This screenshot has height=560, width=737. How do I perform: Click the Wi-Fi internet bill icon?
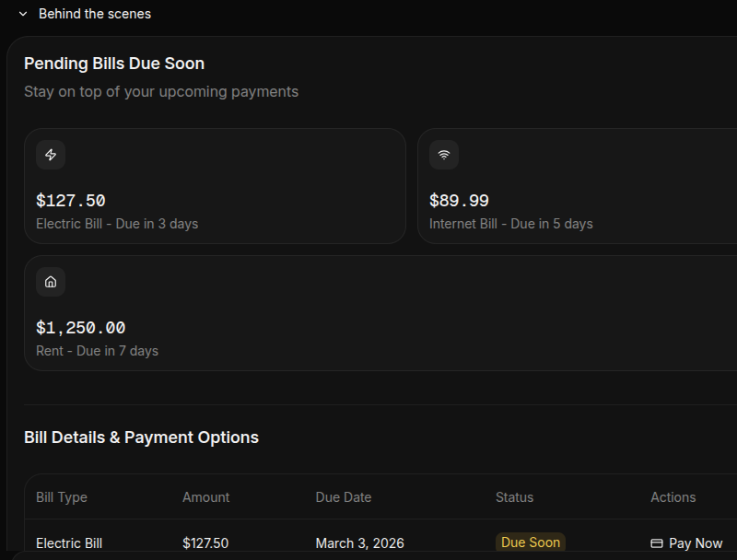[444, 155]
